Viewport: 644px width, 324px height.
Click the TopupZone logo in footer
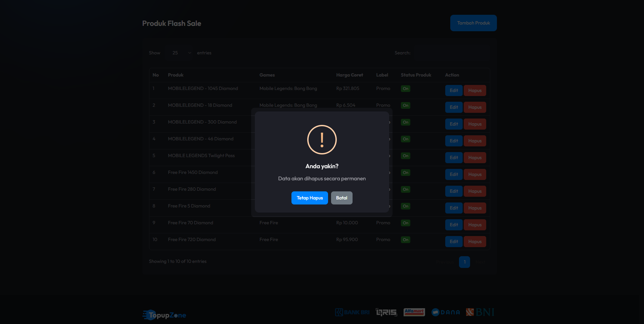click(x=164, y=315)
